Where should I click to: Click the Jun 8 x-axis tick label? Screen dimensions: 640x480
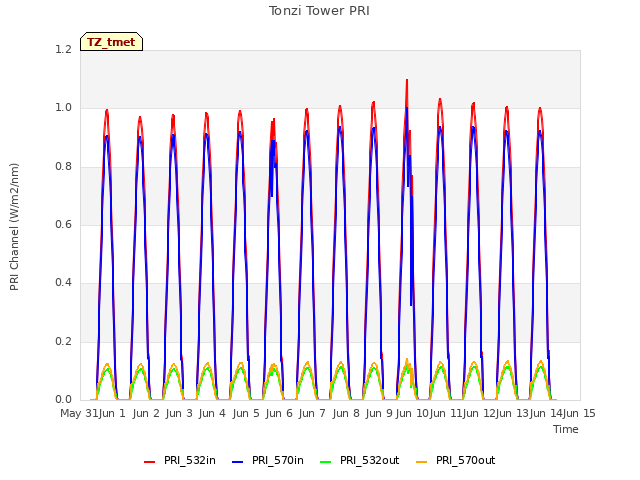tap(346, 413)
